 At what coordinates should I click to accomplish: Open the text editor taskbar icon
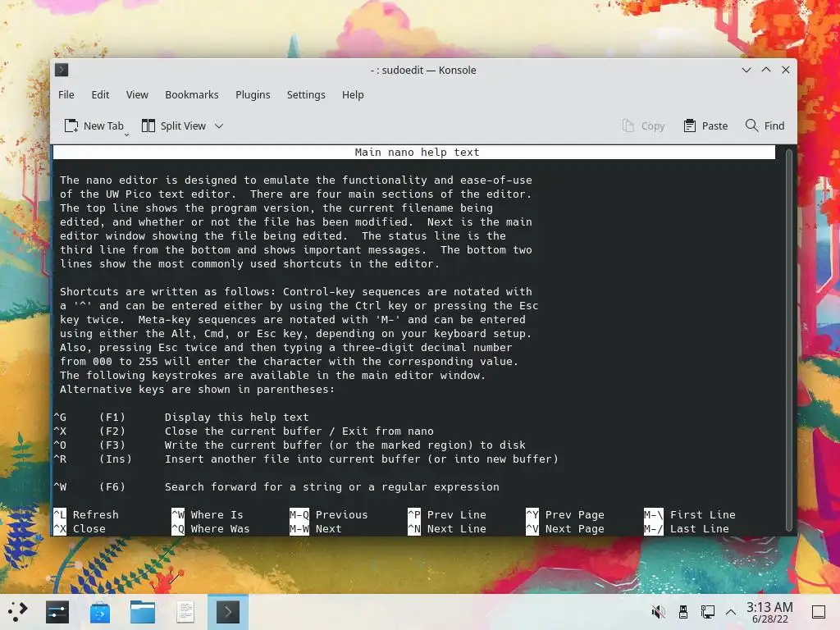click(x=185, y=612)
